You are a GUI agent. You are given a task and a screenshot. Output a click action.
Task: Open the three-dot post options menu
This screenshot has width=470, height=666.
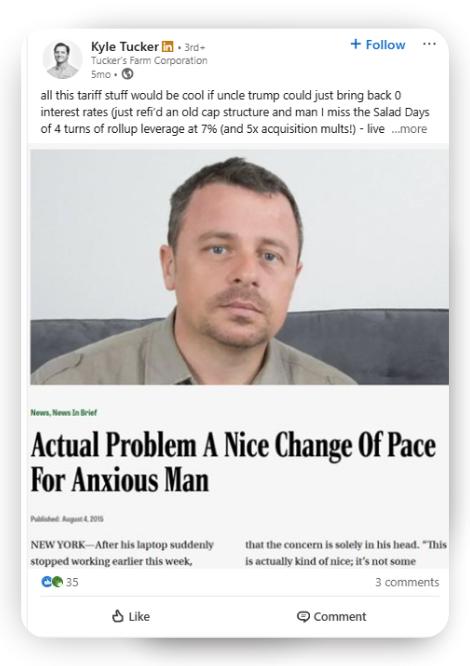(429, 44)
